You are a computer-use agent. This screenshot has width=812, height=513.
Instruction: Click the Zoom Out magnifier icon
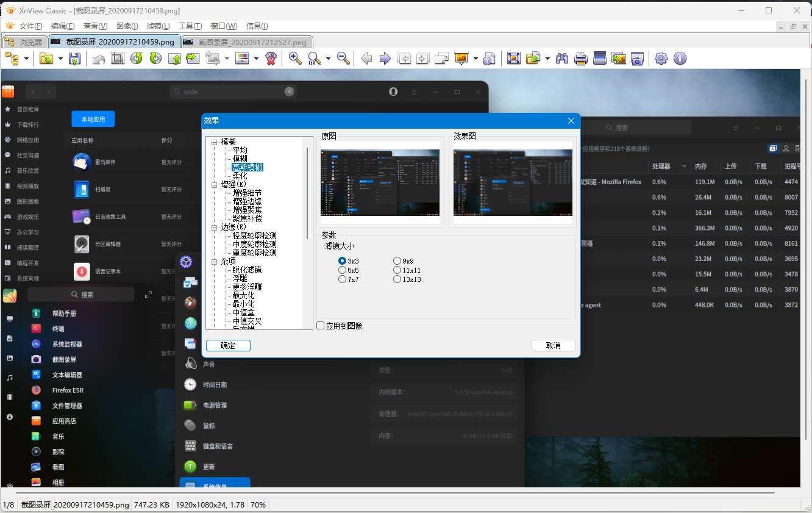point(343,59)
